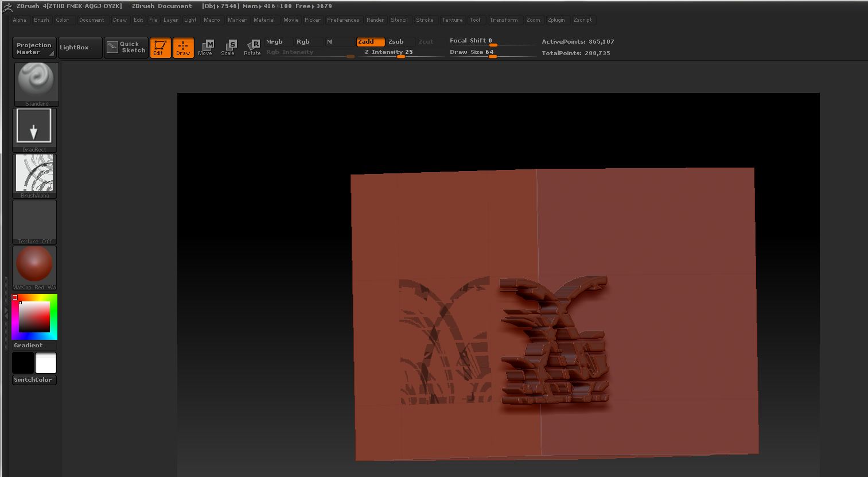This screenshot has width=868, height=477.
Task: Select the Edit mode icon
Action: [160, 48]
